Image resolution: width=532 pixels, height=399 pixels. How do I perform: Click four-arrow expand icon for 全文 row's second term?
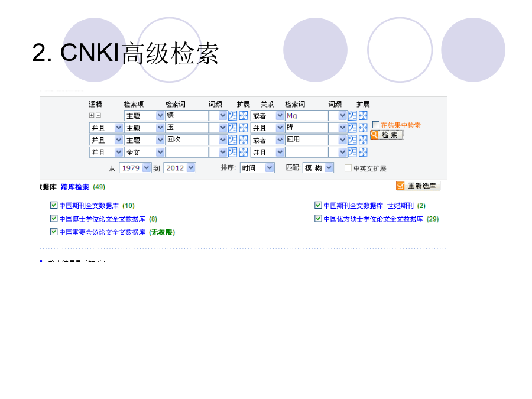tap(363, 153)
